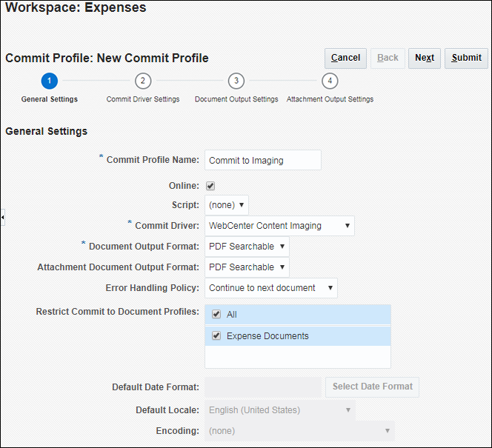The image size is (492, 448).
Task: Expand the Error Handling Policy dropdown
Action: pyautogui.click(x=270, y=288)
